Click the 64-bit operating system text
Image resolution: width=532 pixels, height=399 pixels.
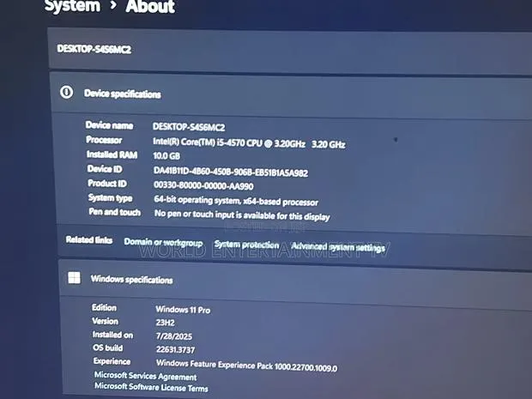click(x=236, y=201)
